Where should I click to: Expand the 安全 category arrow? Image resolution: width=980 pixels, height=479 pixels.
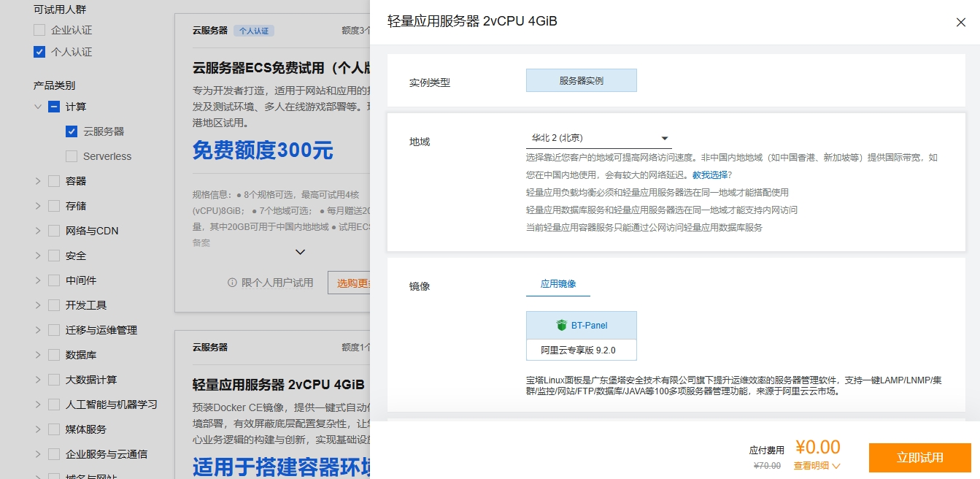pos(38,256)
